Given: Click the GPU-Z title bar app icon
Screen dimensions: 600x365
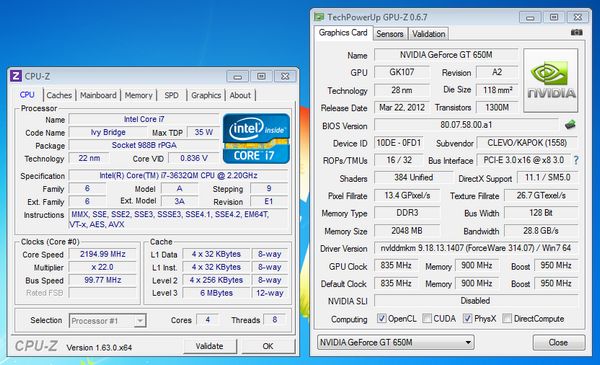Looking at the screenshot, I should (x=319, y=17).
